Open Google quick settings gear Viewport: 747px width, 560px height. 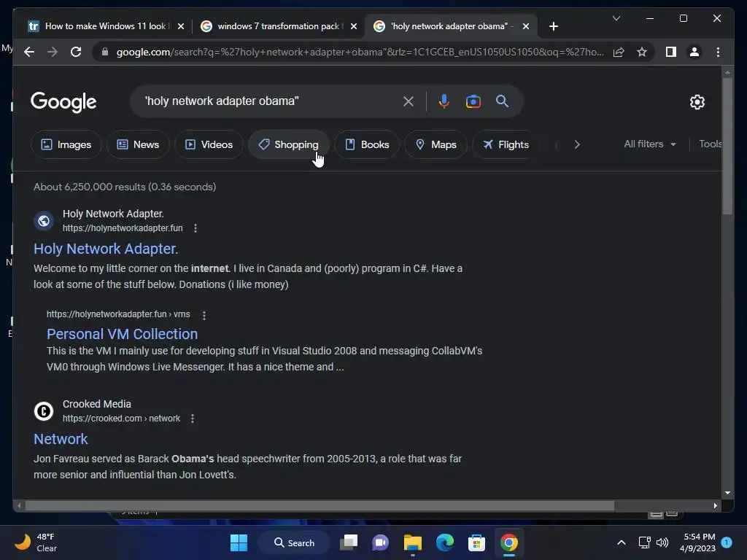pos(697,102)
